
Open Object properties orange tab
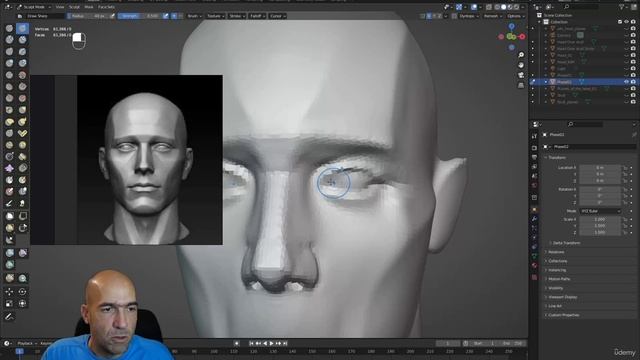tap(535, 209)
